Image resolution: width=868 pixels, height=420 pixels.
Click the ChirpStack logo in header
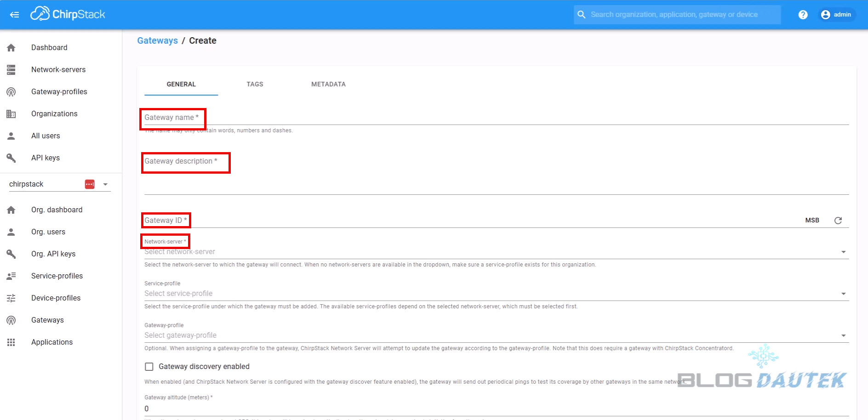coord(68,14)
